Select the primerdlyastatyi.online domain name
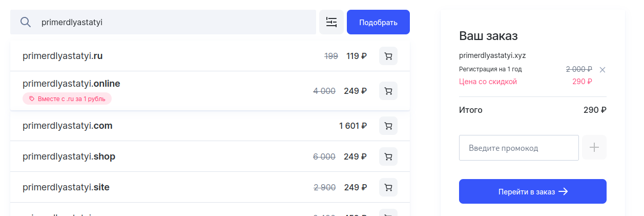The image size is (644, 216). 71,84
